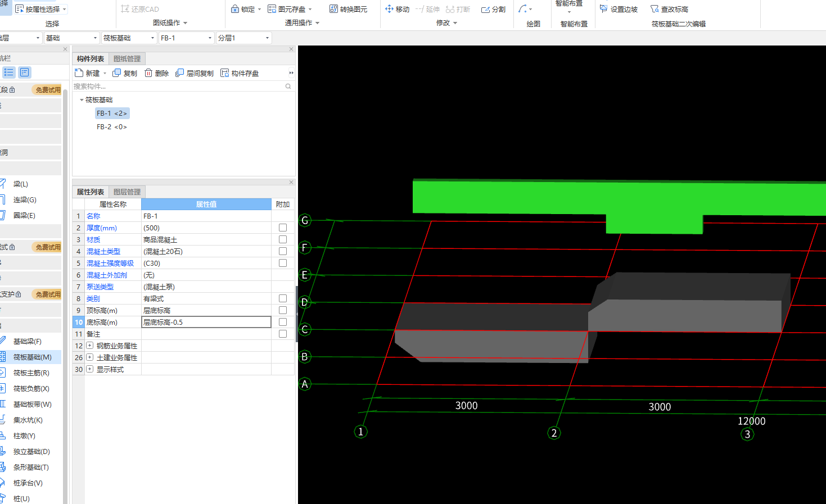Image resolution: width=826 pixels, height=504 pixels.
Task: Click the 复制 copy component icon
Action: [x=117, y=73]
